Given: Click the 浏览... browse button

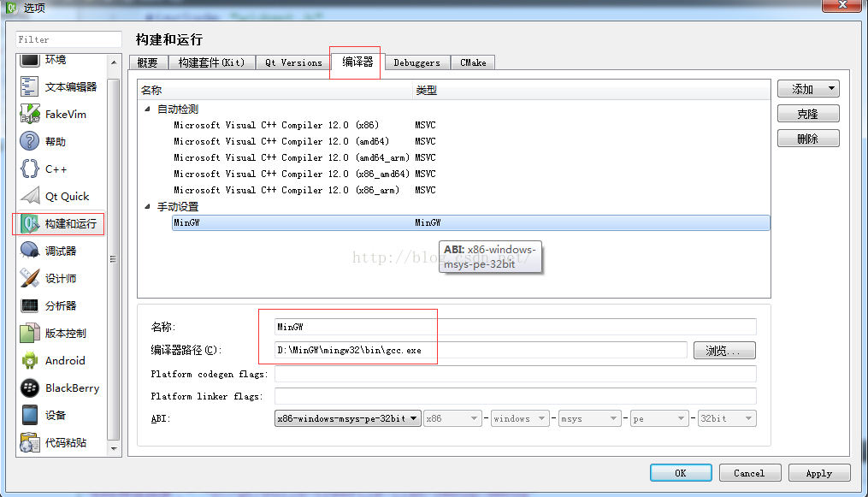Looking at the screenshot, I should click(724, 351).
